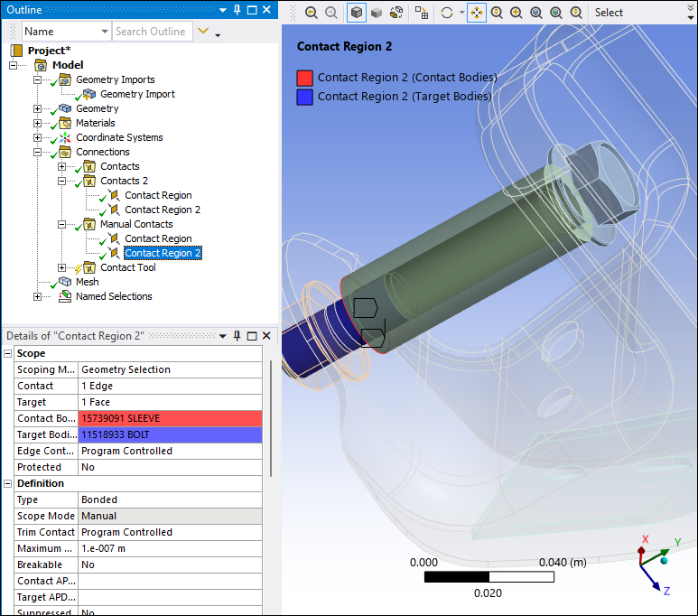The height and width of the screenshot is (616, 698).
Task: Expand the Contact Tool node
Action: (61, 267)
